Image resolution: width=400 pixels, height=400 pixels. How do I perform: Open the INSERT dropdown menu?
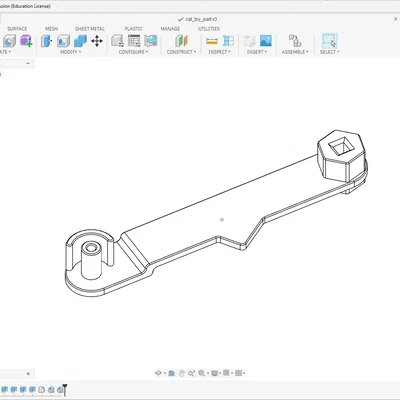257,52
